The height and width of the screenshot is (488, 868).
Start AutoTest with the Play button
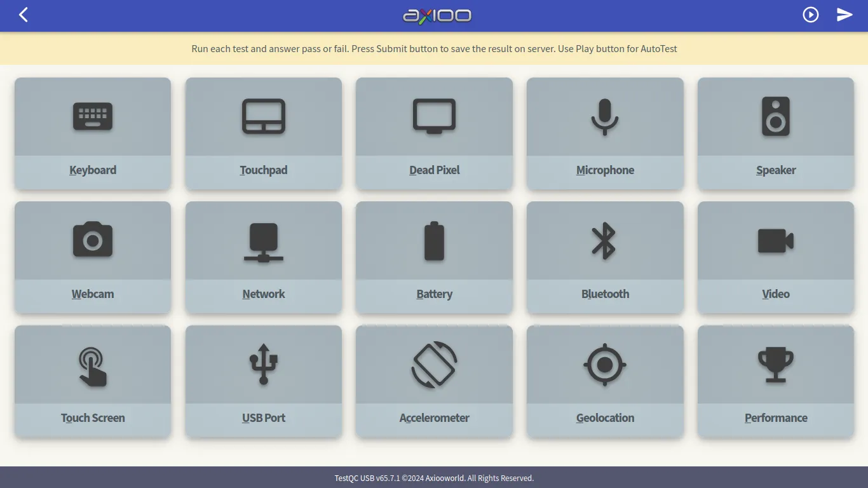point(810,14)
